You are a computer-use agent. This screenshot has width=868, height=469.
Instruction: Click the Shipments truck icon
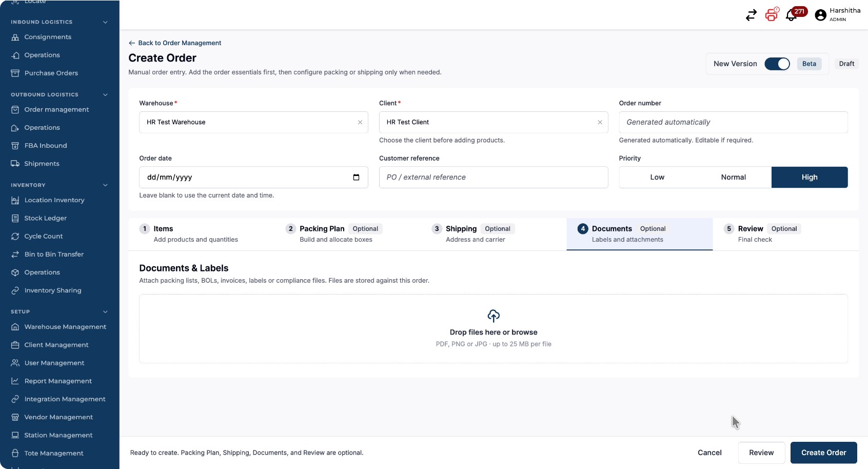(15, 164)
